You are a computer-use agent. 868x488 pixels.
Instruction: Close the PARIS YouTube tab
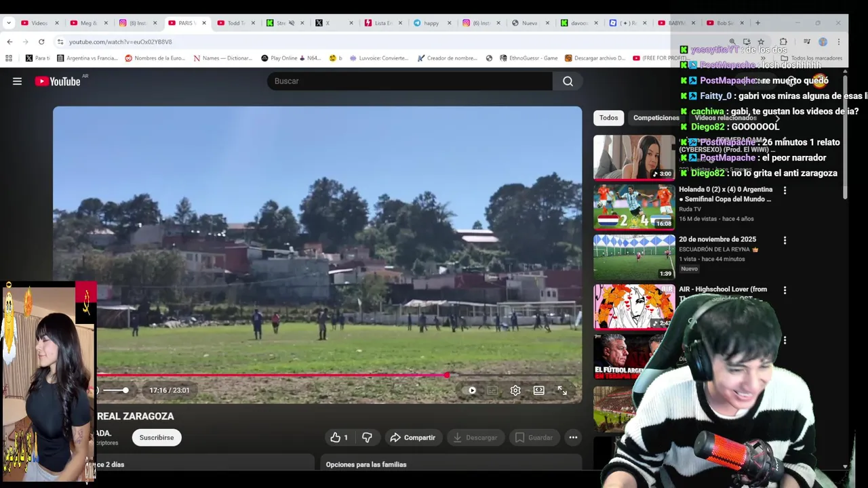pos(203,23)
